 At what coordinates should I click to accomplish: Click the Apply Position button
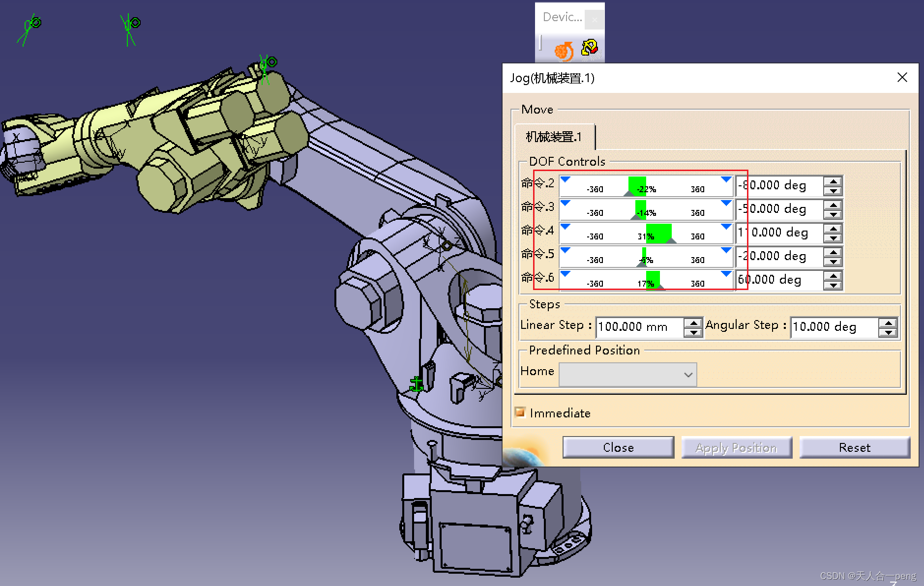[737, 447]
